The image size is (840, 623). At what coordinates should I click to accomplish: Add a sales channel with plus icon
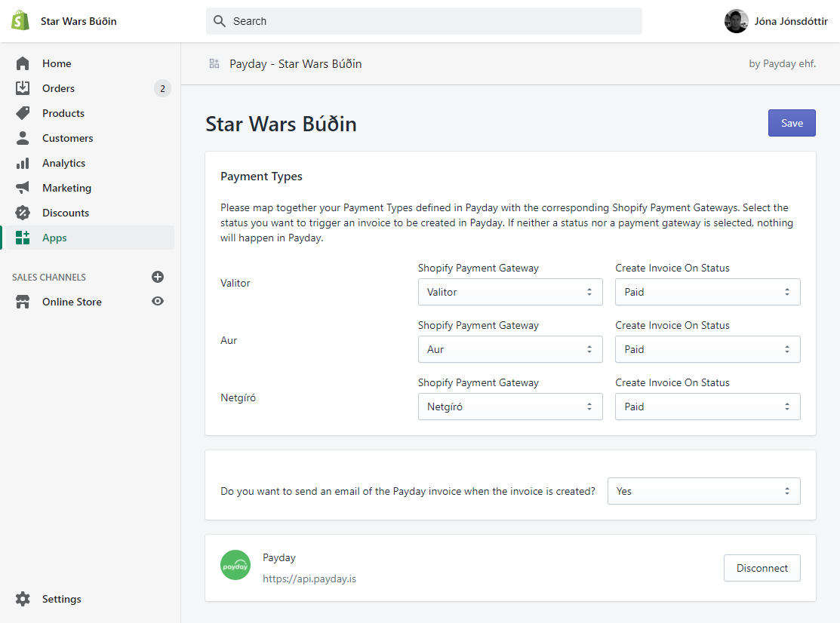tap(158, 277)
